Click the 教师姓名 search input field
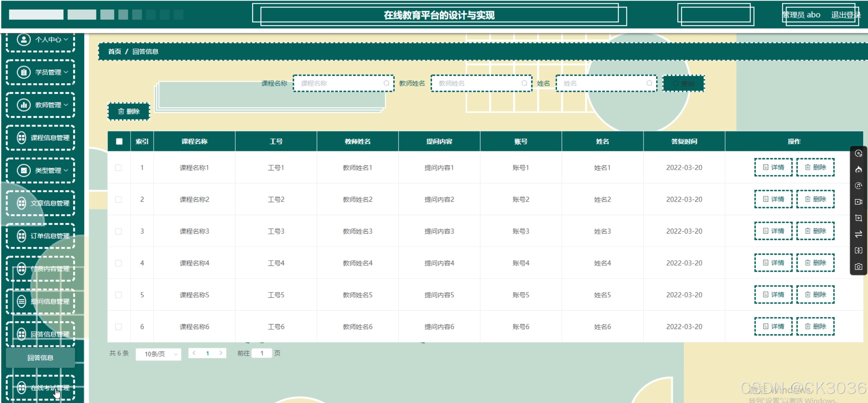Image resolution: width=868 pixels, height=403 pixels. click(479, 83)
